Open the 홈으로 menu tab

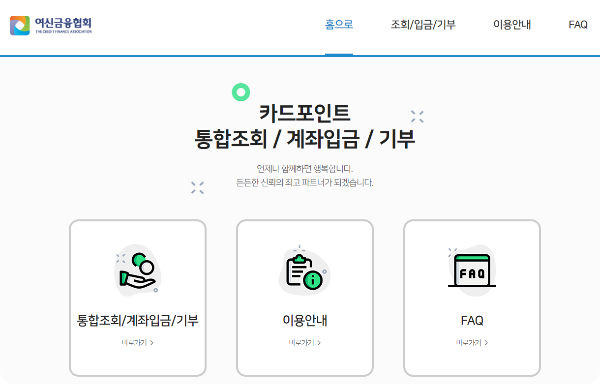[339, 24]
